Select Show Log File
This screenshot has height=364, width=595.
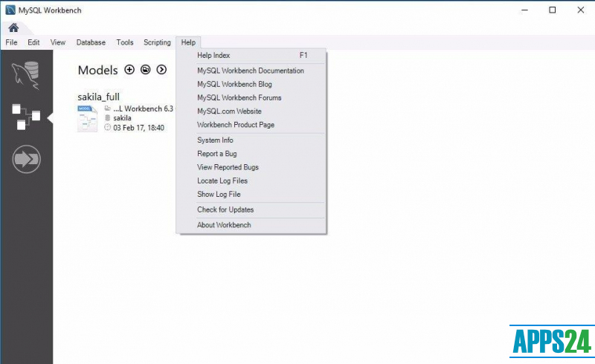tap(219, 194)
